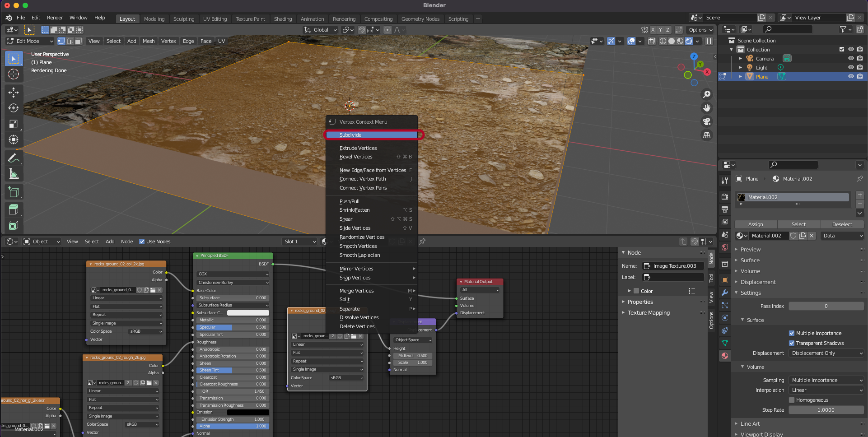Open the Edit Mode selector dropdown

[x=30, y=41]
